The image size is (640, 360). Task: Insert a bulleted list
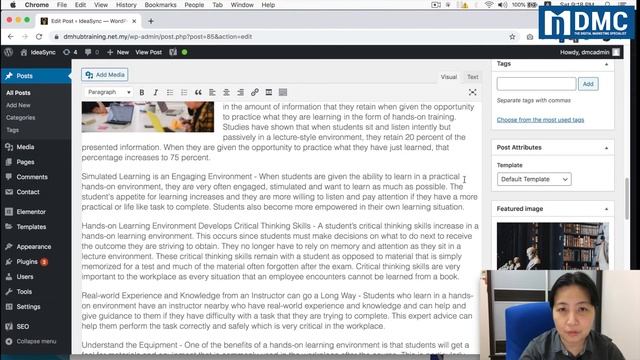click(x=170, y=92)
